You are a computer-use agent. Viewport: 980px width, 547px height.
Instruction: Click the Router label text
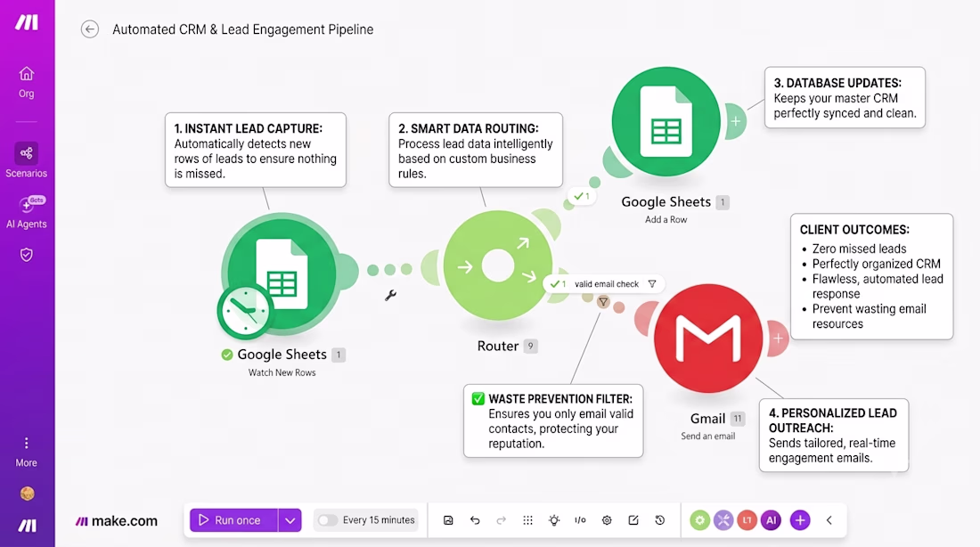point(497,346)
